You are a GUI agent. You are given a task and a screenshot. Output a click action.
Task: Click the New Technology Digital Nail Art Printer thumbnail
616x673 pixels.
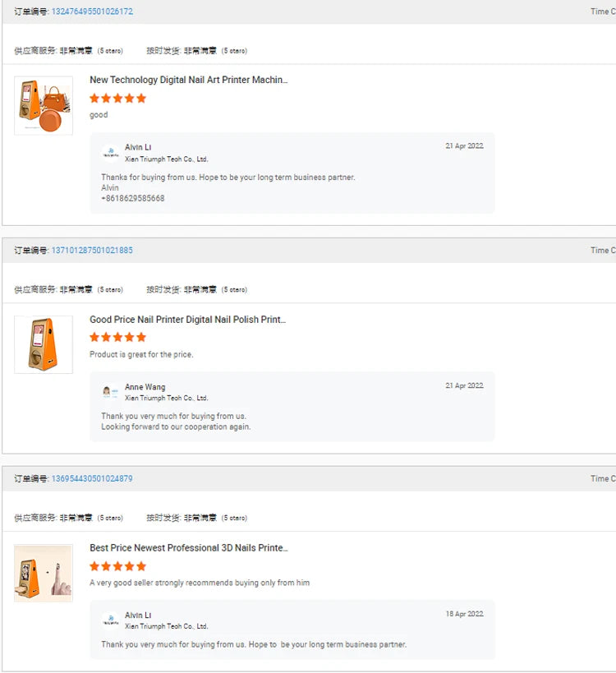coord(44,105)
